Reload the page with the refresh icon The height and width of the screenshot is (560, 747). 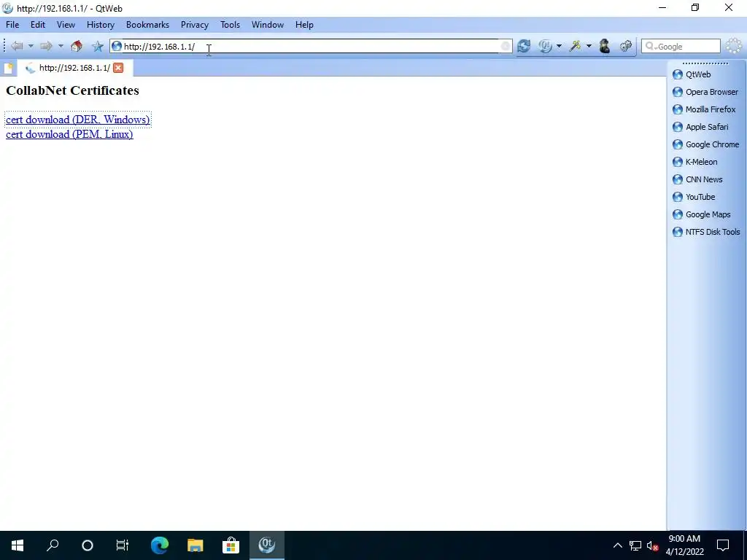[524, 46]
